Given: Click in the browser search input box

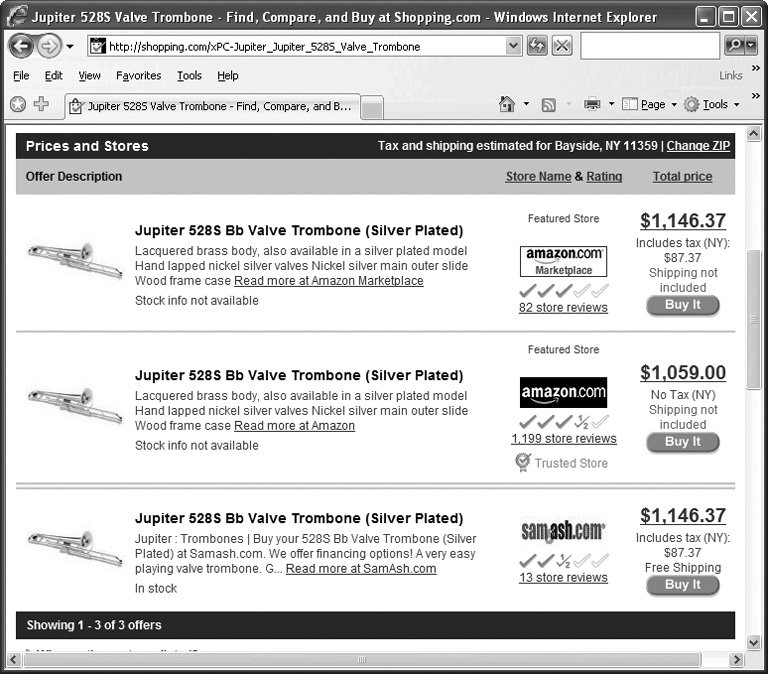Looking at the screenshot, I should 648,46.
